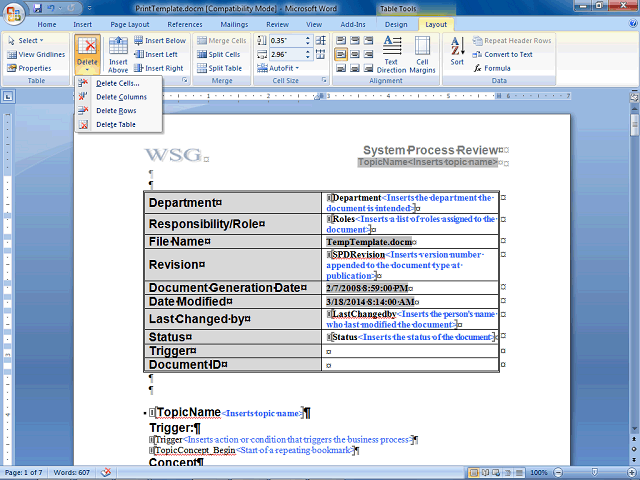640x480 pixels.
Task: Click Distribute Rows icon
Action: (321, 40)
